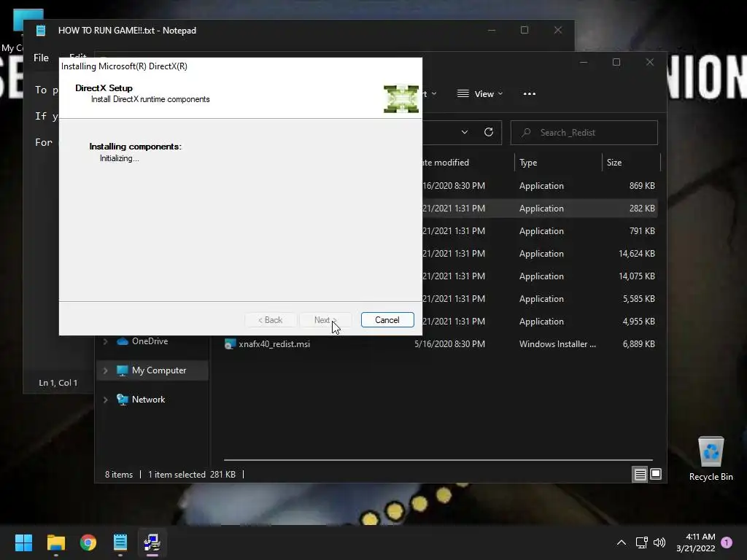
Task: Open the three-dots more options menu
Action: tap(530, 94)
